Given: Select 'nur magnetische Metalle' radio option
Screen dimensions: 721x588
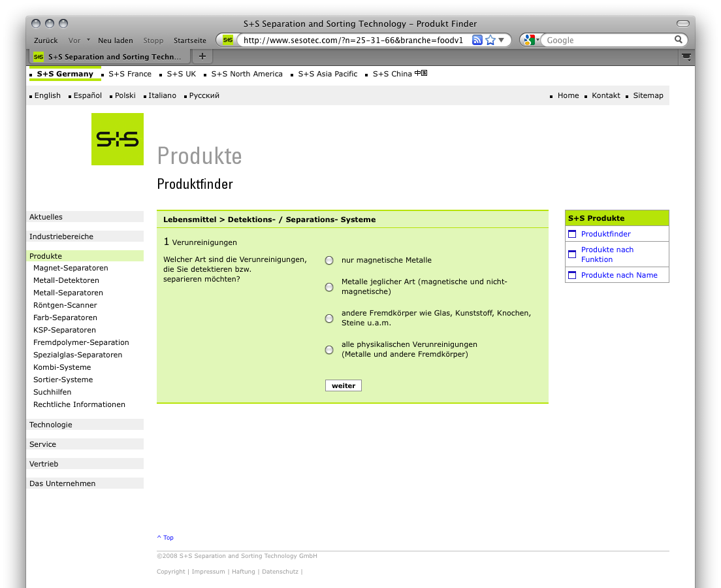Looking at the screenshot, I should (329, 260).
